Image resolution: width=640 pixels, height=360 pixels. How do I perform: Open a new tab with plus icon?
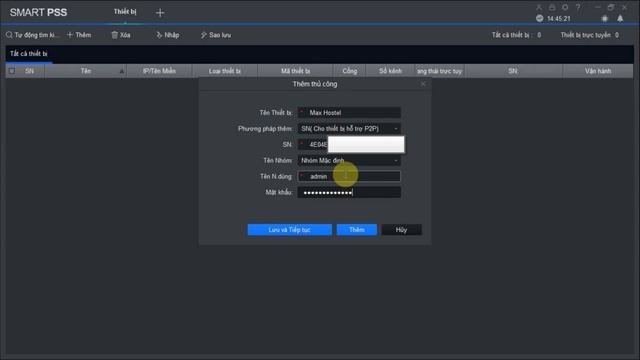pyautogui.click(x=160, y=13)
